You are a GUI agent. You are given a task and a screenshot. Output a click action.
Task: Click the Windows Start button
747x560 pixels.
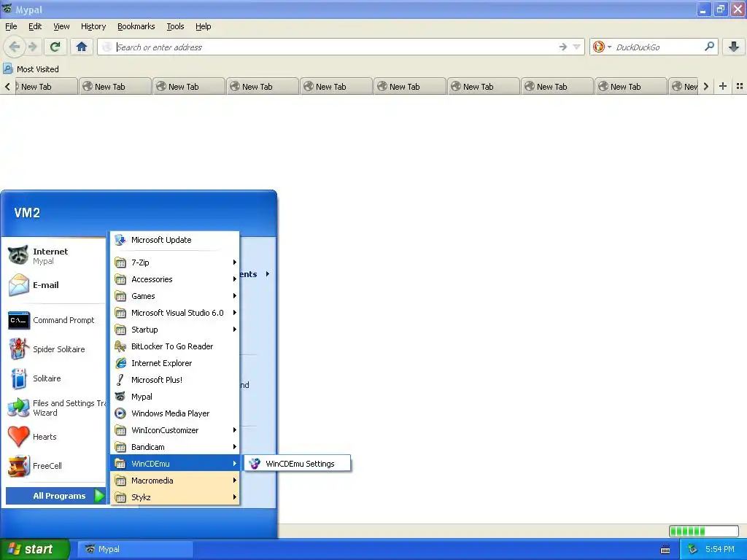[34, 549]
